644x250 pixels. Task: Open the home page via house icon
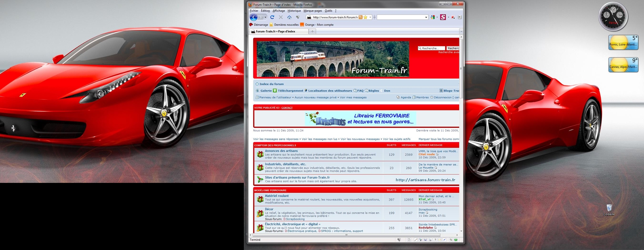tap(289, 17)
